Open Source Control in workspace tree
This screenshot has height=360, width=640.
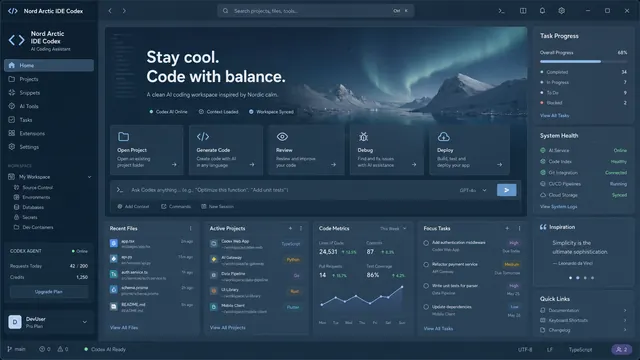pyautogui.click(x=33, y=187)
